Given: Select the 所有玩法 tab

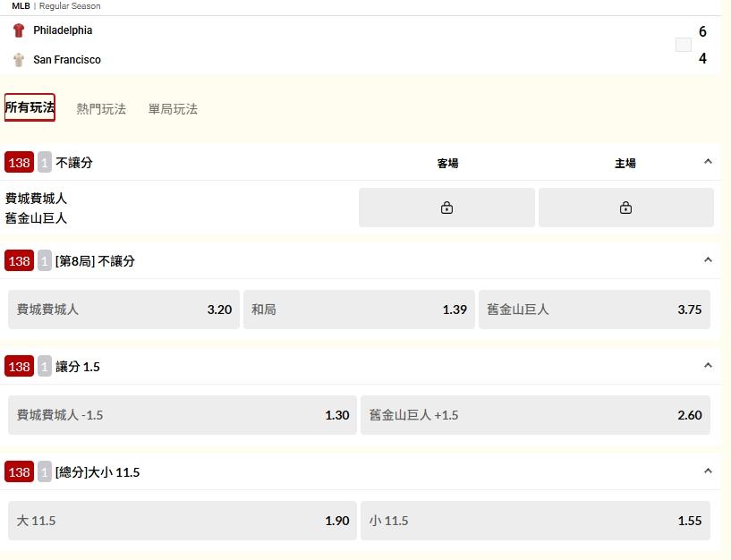Looking at the screenshot, I should [30, 107].
